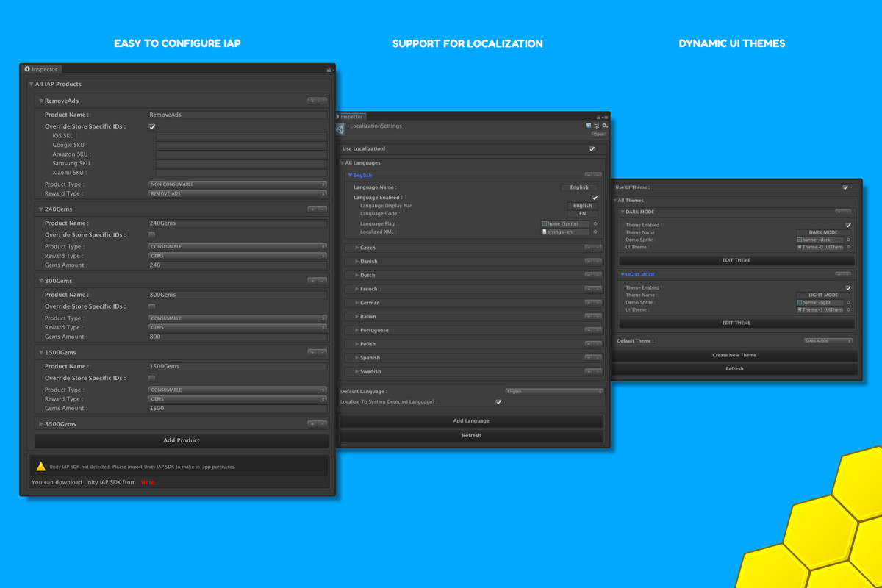Click object picker circle for Language Flag
882x588 pixels.
coord(595,223)
